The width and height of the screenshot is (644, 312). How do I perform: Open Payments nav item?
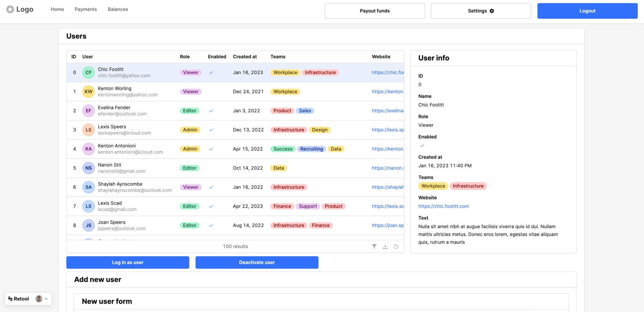pos(86,9)
